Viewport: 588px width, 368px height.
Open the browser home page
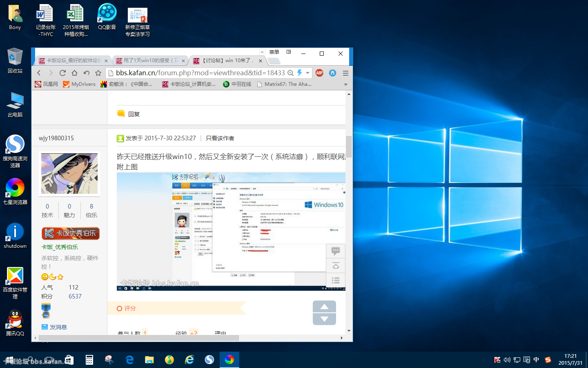74,73
